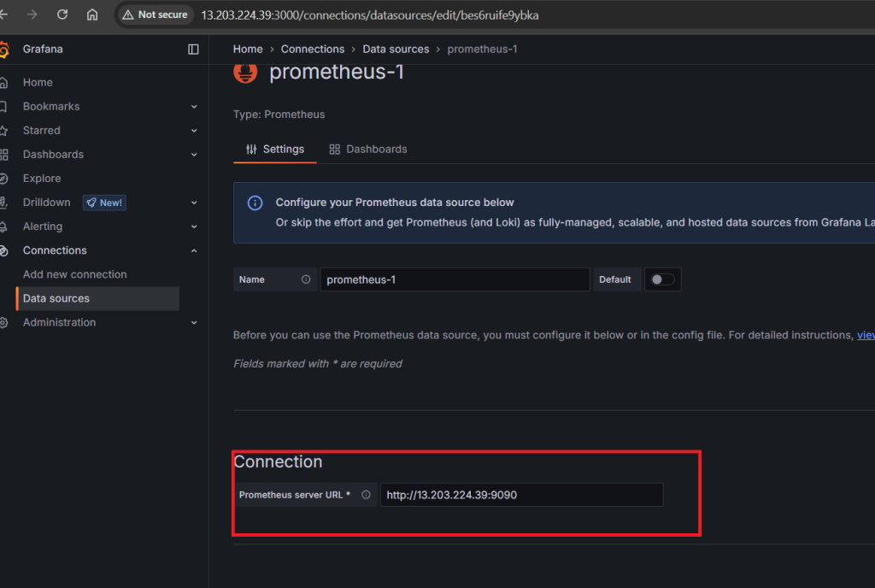Open Add new connection page
This screenshot has width=875, height=588.
pos(75,274)
